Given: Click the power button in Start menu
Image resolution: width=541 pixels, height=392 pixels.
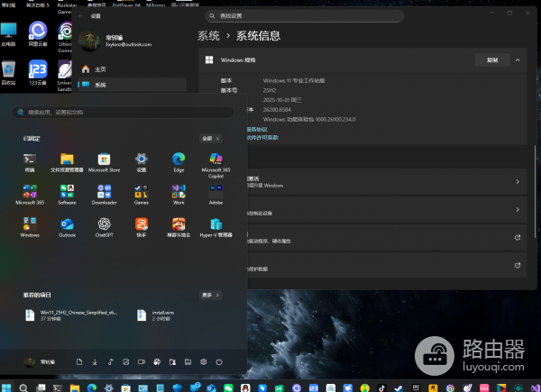Looking at the screenshot, I should [x=219, y=361].
